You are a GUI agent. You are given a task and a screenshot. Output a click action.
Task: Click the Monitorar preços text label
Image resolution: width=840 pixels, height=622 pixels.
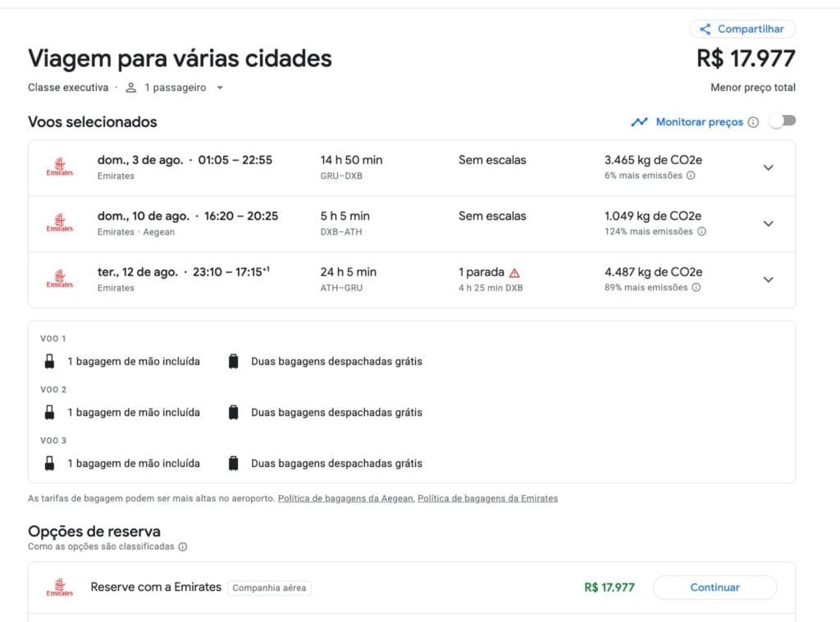699,122
